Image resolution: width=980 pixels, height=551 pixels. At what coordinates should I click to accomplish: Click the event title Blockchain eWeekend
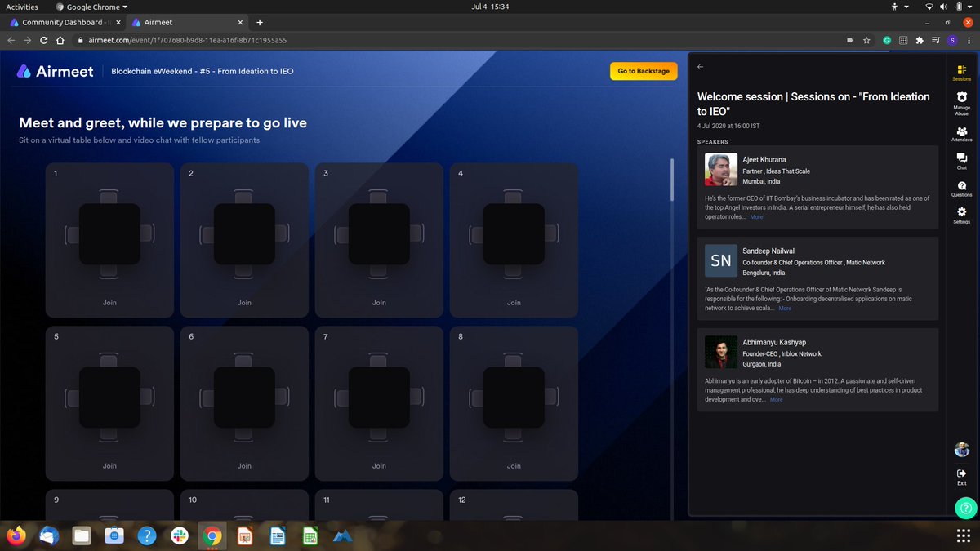click(x=203, y=71)
